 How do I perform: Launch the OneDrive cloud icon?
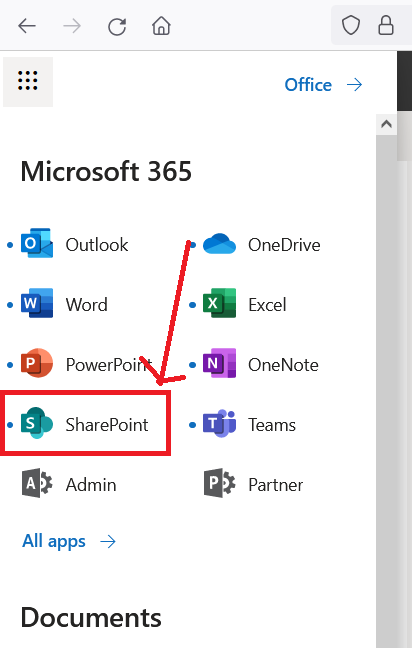click(x=219, y=244)
